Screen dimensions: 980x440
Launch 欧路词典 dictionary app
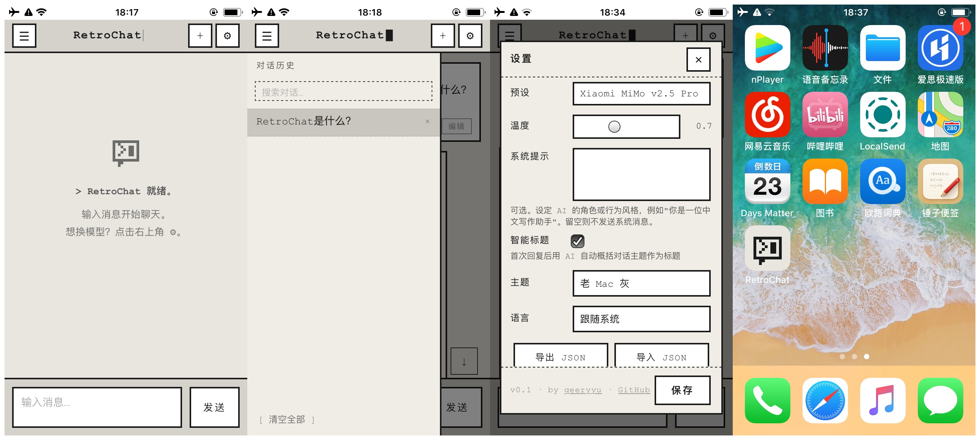tap(883, 182)
